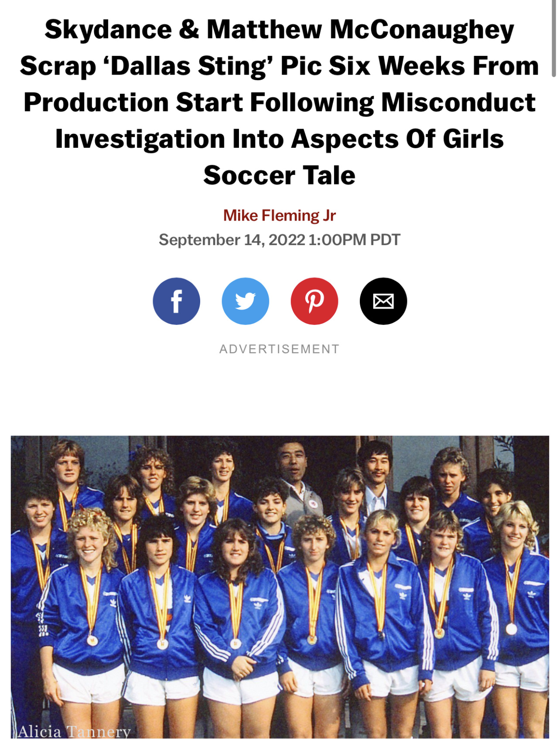Share the article on Facebook

point(176,301)
